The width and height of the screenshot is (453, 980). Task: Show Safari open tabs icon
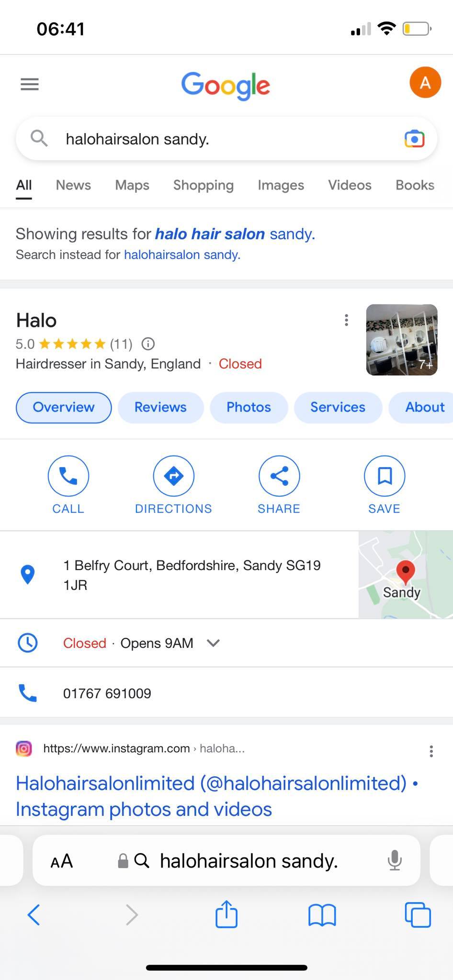[x=418, y=915]
